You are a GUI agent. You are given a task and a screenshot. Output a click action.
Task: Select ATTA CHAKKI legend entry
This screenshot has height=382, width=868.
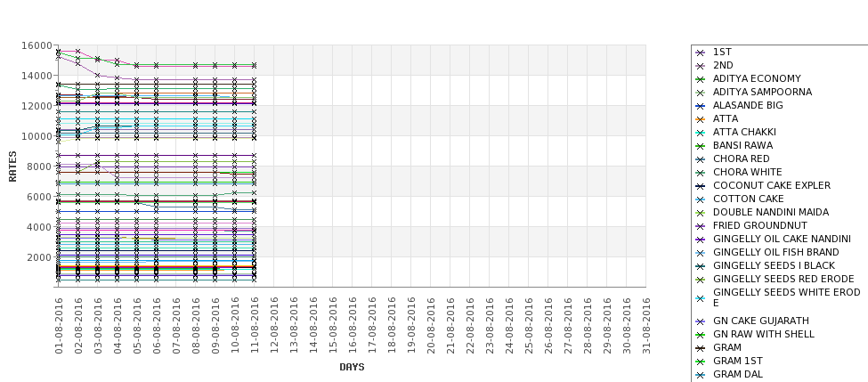[744, 132]
